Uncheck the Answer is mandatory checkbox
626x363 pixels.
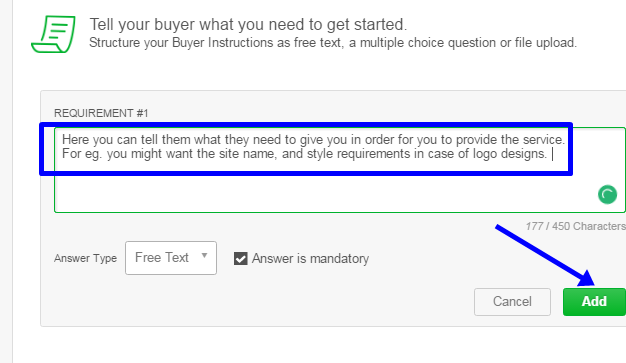click(x=241, y=258)
